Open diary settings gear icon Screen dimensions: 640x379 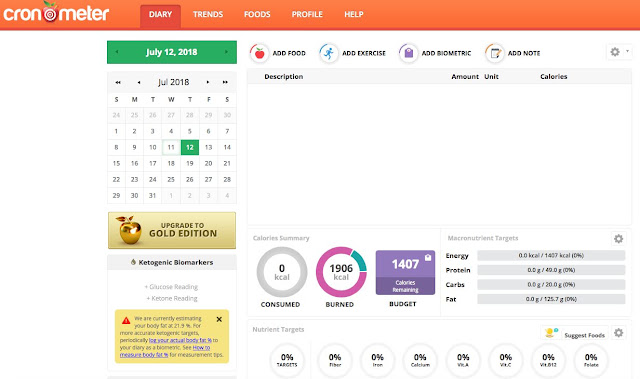coord(615,52)
